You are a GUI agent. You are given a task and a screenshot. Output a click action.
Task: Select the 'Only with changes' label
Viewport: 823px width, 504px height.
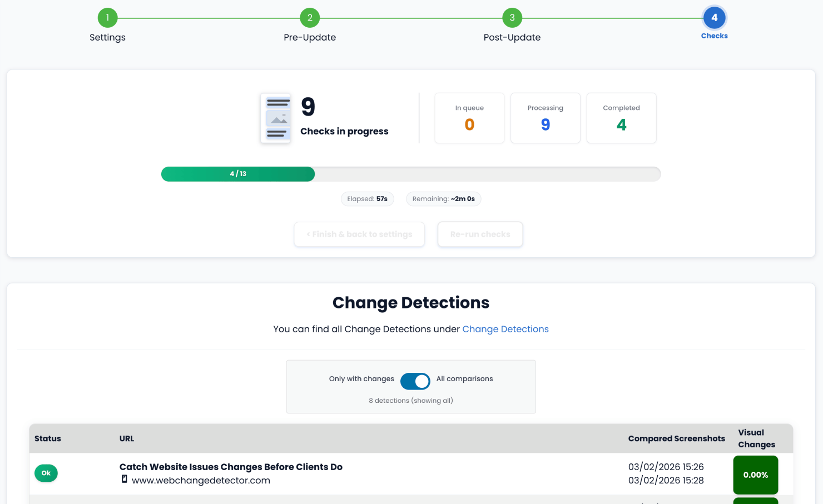(361, 379)
